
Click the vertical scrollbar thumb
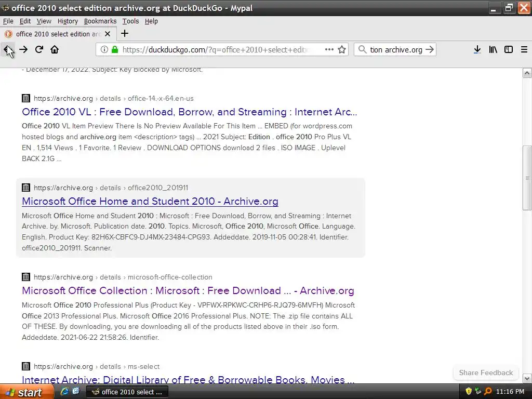527,178
